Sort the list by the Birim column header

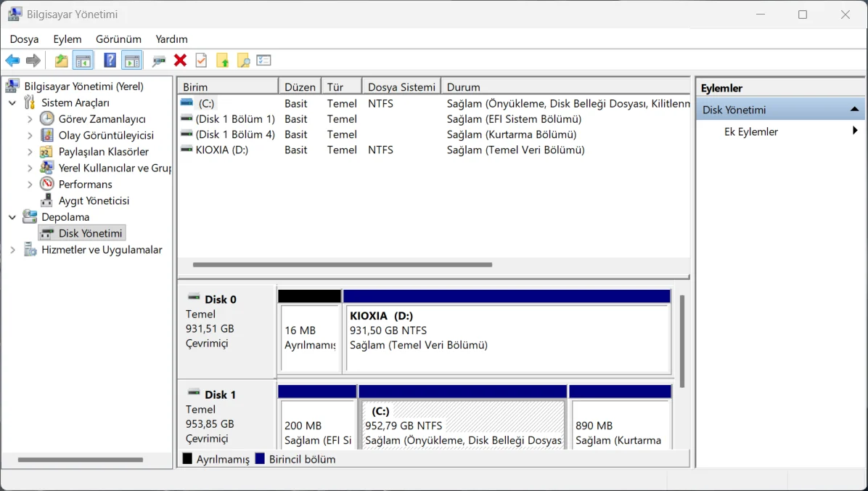point(228,87)
